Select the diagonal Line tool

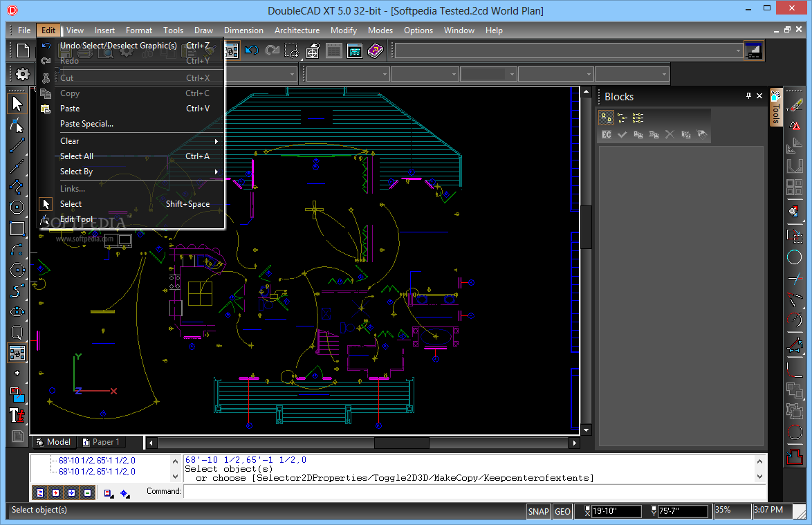17,145
